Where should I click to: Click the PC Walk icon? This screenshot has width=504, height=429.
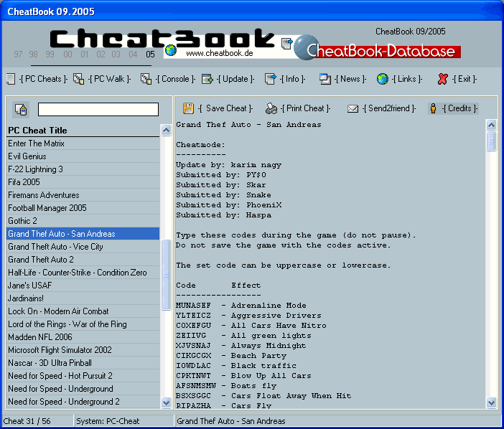pyautogui.click(x=79, y=79)
